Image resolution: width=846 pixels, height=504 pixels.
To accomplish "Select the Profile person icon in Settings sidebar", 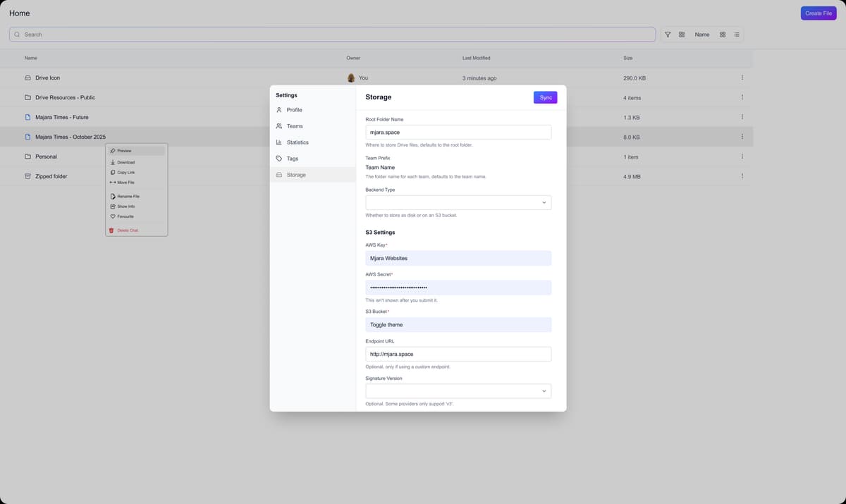I will 278,110.
